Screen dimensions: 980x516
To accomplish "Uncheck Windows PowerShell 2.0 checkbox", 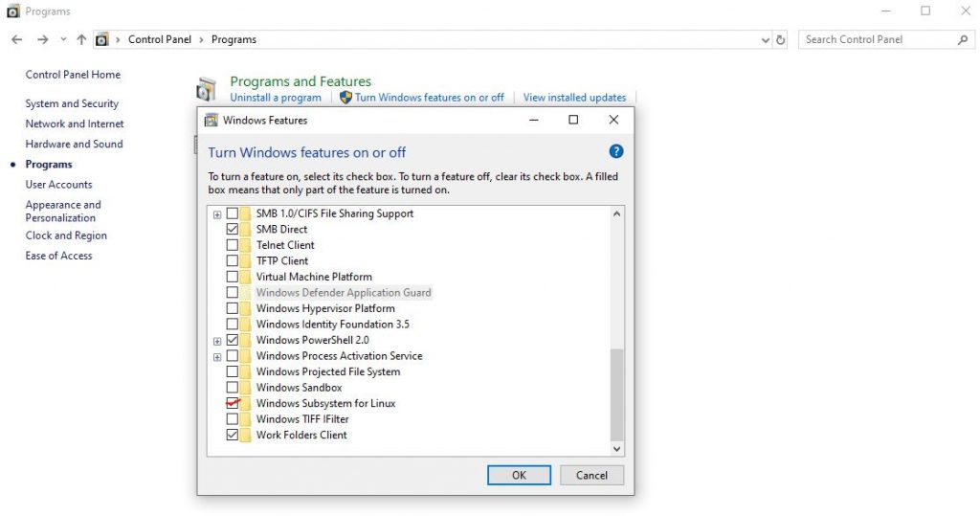I will [232, 340].
